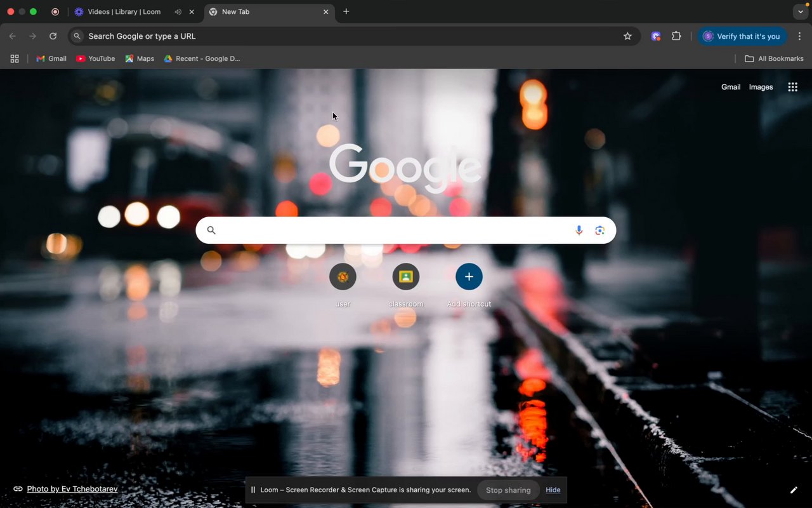Open the Google apps grid launcher

(x=792, y=87)
